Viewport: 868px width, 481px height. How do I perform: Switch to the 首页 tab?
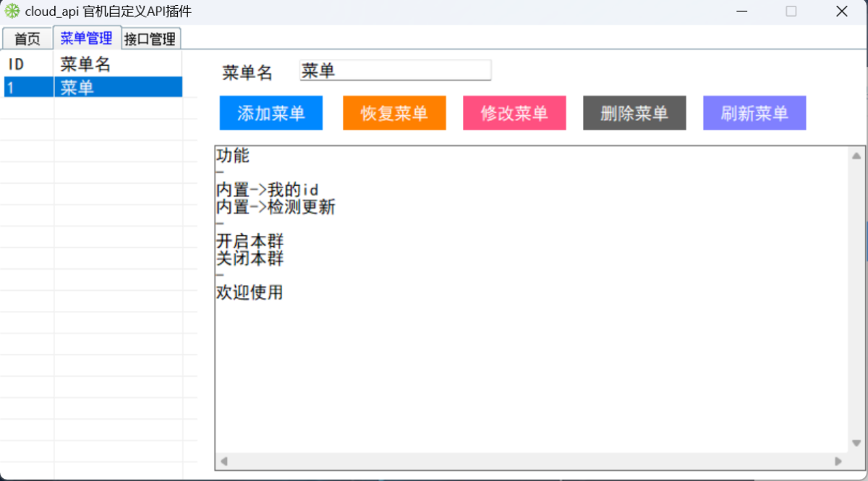(27, 38)
